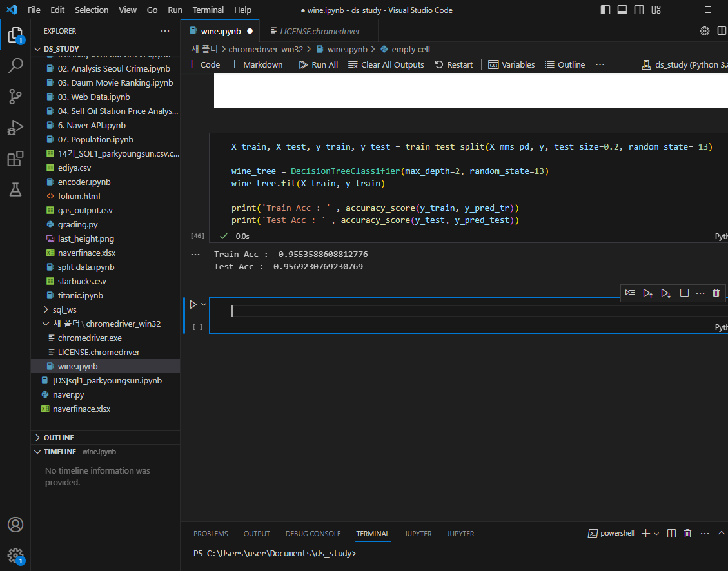728x571 pixels.
Task: Open the notebook Outline button
Action: [x=565, y=64]
